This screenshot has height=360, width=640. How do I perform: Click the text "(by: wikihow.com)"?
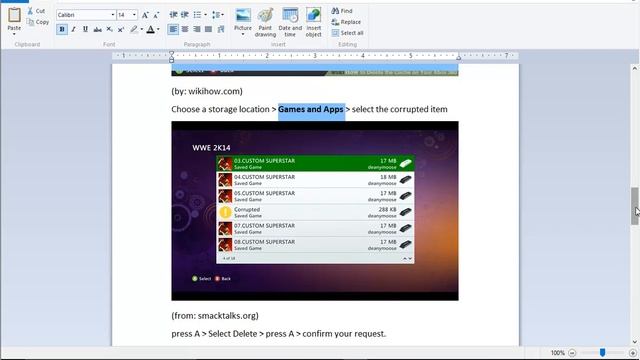pyautogui.click(x=207, y=91)
